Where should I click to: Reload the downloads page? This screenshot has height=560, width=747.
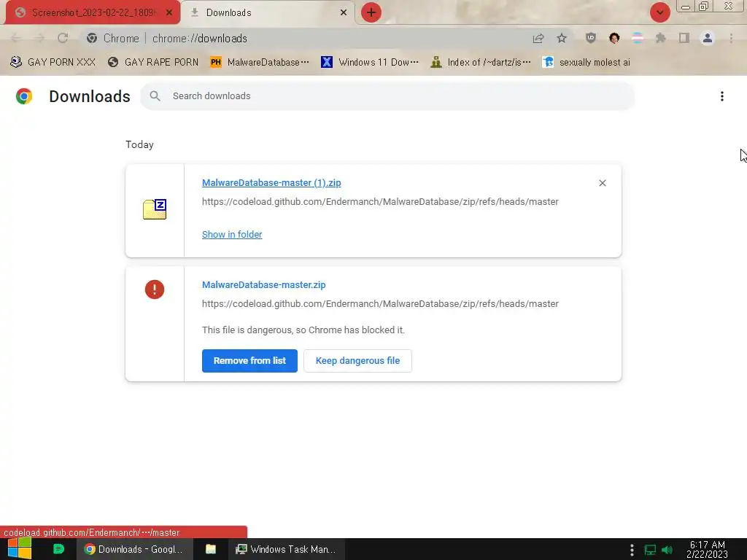coord(63,38)
